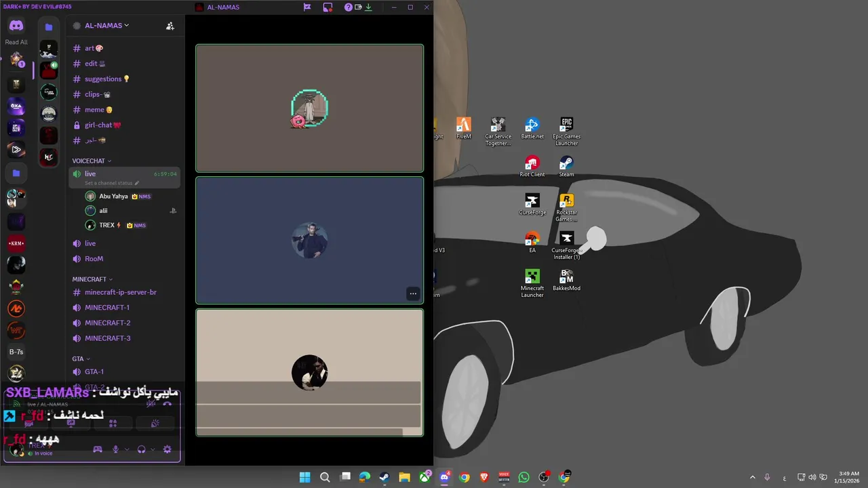Open the AL-NAMAS server header dropdown
Image resolution: width=868 pixels, height=488 pixels.
click(106, 26)
